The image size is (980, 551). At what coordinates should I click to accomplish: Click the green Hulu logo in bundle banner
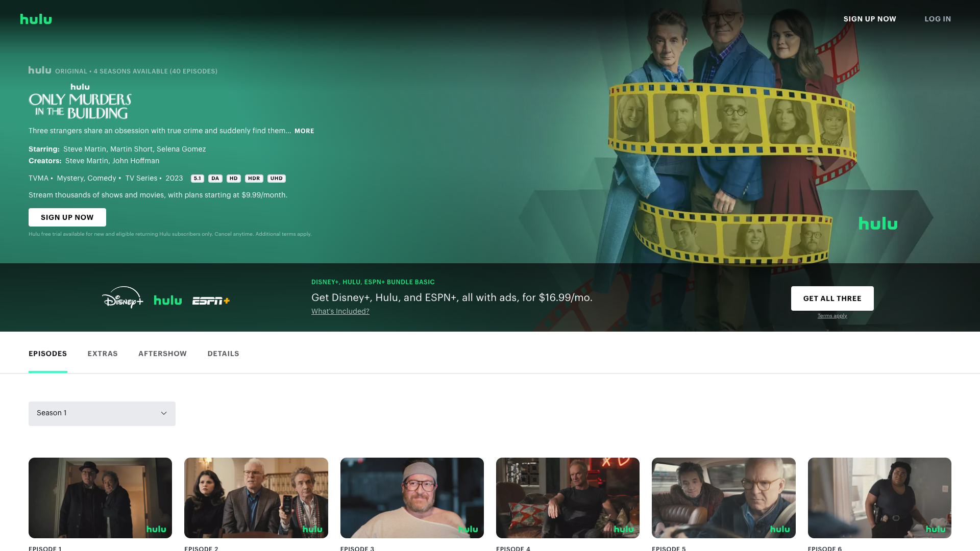[x=167, y=300]
